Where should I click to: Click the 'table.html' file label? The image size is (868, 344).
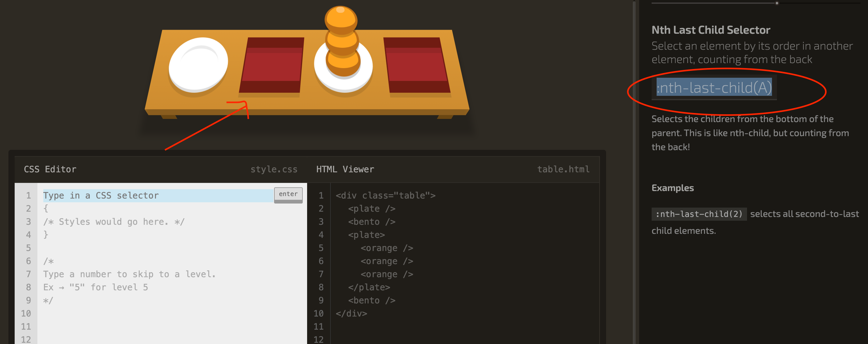[563, 169]
